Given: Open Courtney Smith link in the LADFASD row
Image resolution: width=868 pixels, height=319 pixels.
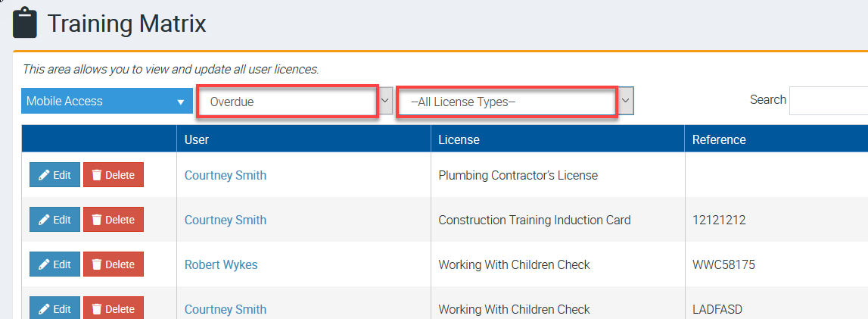Looking at the screenshot, I should pyautogui.click(x=226, y=309).
